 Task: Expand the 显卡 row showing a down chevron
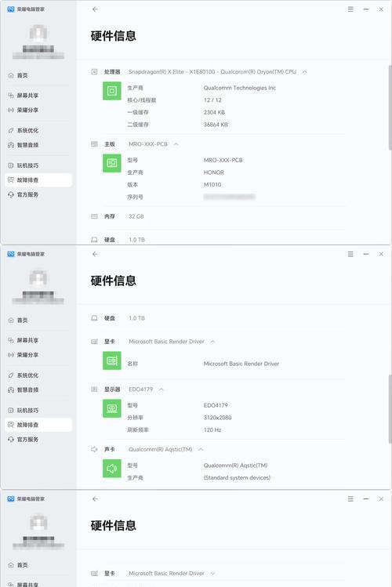pos(212,574)
